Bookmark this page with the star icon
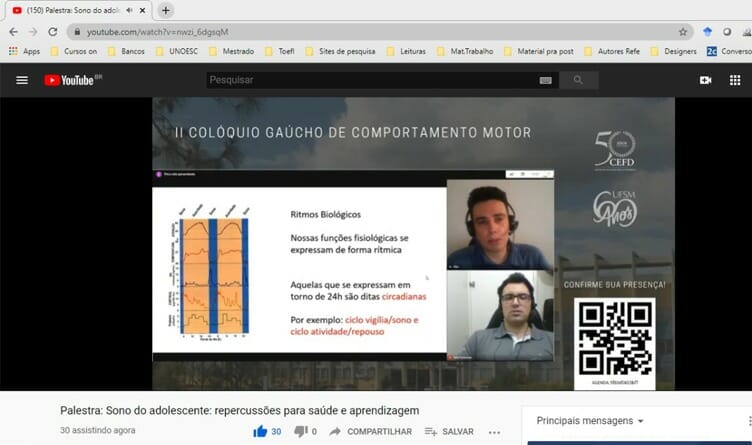The height and width of the screenshot is (445, 752). [x=683, y=32]
